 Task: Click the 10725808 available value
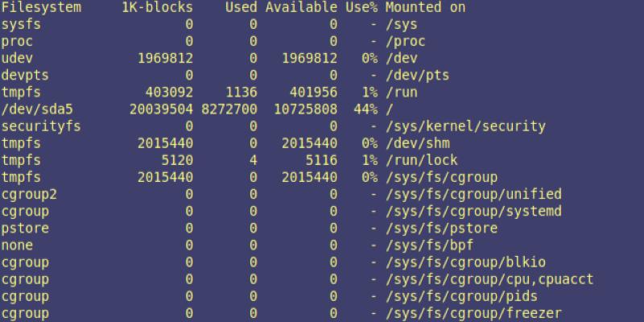[304, 109]
